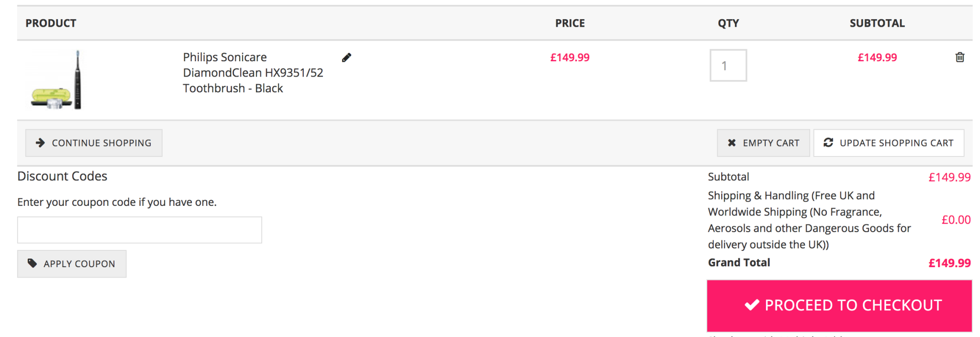Click the Grand Total amount £149.99
Image resolution: width=980 pixels, height=337 pixels.
949,263
